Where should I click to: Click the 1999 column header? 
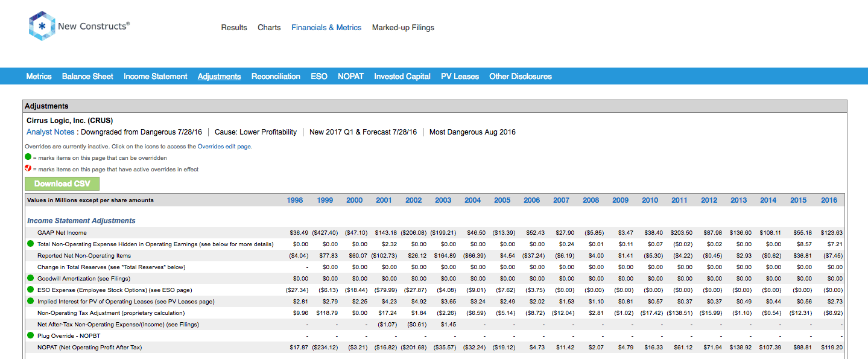coord(324,200)
